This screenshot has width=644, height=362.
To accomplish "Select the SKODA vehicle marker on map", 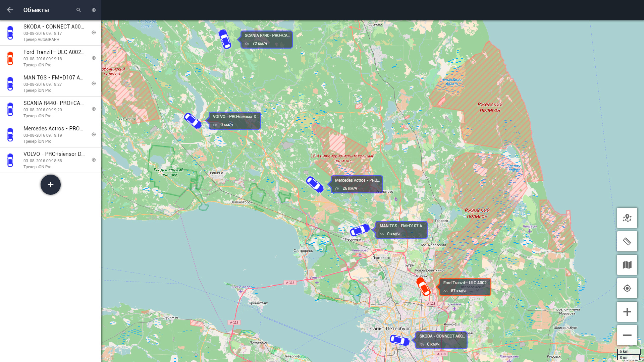I will (399, 340).
